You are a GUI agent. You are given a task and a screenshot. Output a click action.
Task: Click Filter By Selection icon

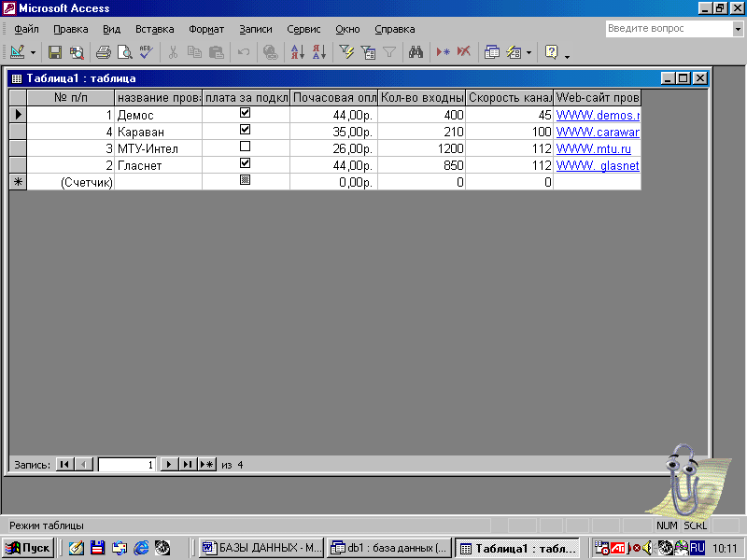coord(346,52)
